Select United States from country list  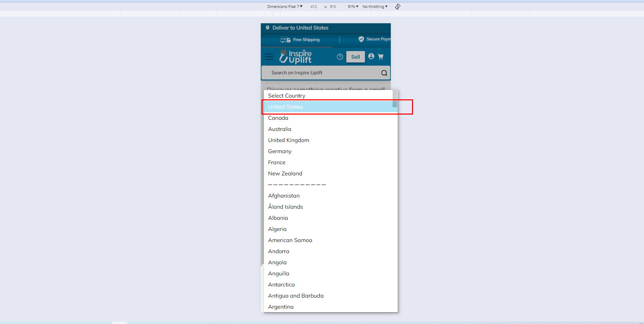[x=285, y=107]
